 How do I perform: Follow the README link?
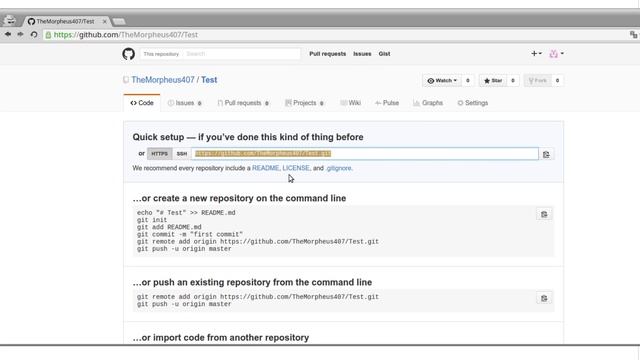(x=266, y=168)
